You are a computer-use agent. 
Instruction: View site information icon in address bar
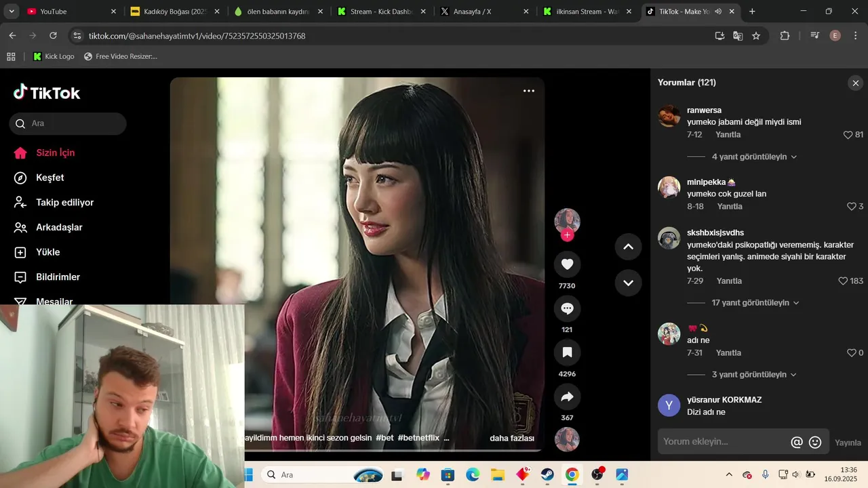pyautogui.click(x=77, y=36)
